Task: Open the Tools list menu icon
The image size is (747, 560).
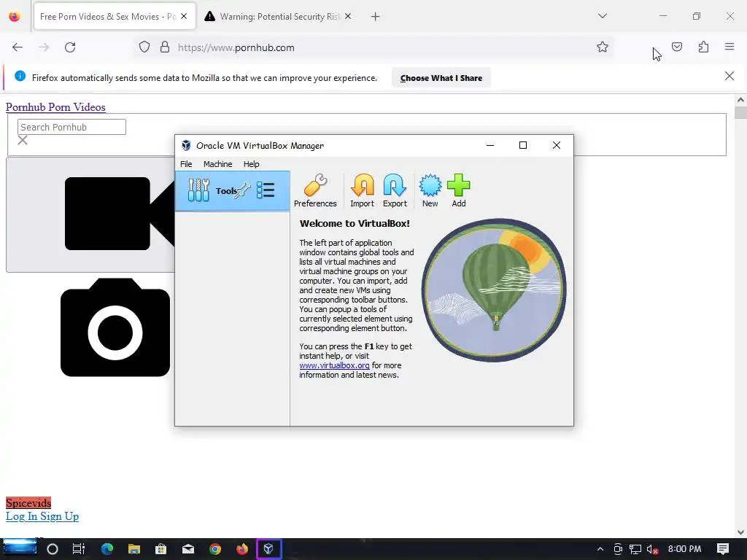Action: pyautogui.click(x=266, y=190)
